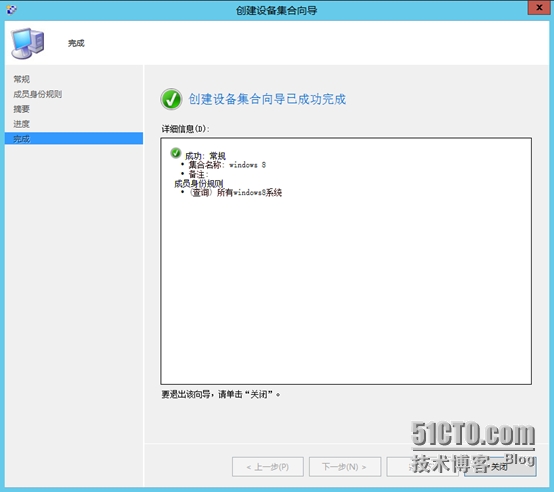
Task: Click the (查询) 所有windows8系统 rule line
Action: pos(236,192)
